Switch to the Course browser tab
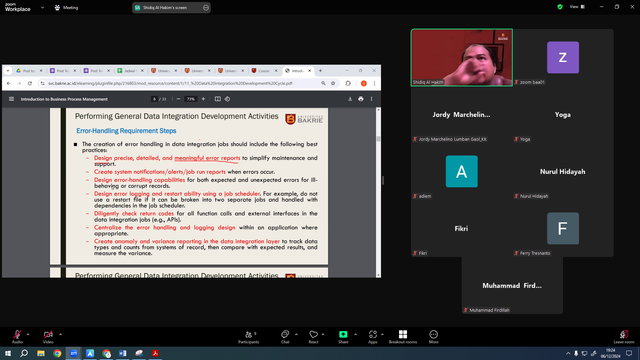640x360 pixels. click(265, 71)
